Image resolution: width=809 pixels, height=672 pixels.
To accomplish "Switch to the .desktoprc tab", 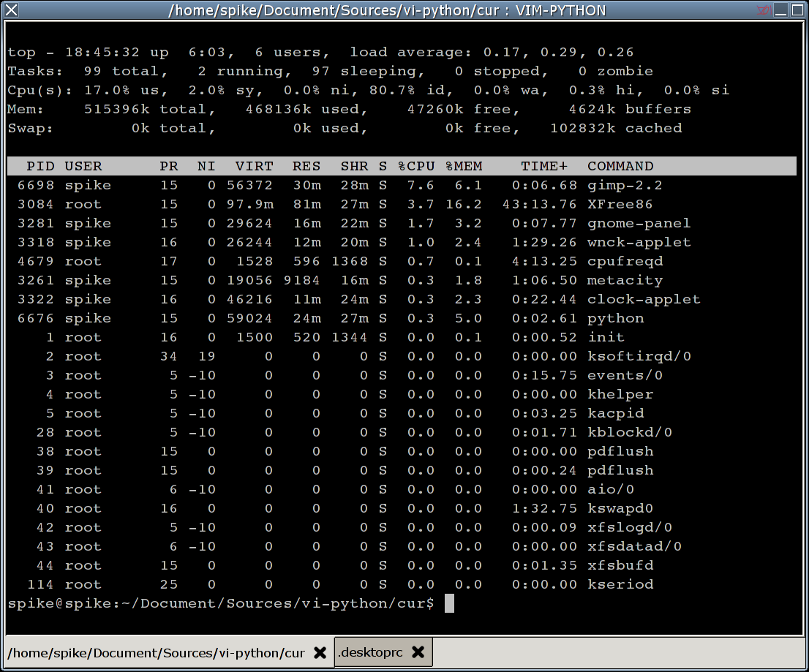I will 369,652.
